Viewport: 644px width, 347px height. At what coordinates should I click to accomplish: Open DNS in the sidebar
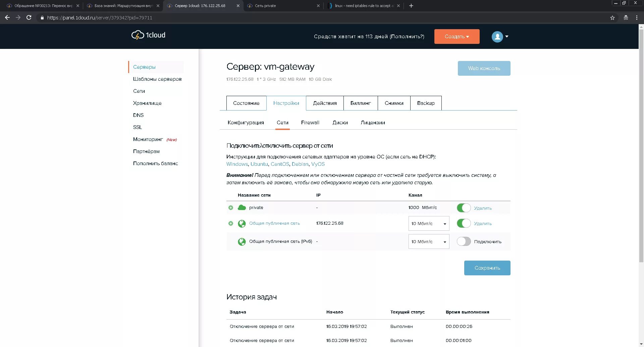[x=138, y=115]
